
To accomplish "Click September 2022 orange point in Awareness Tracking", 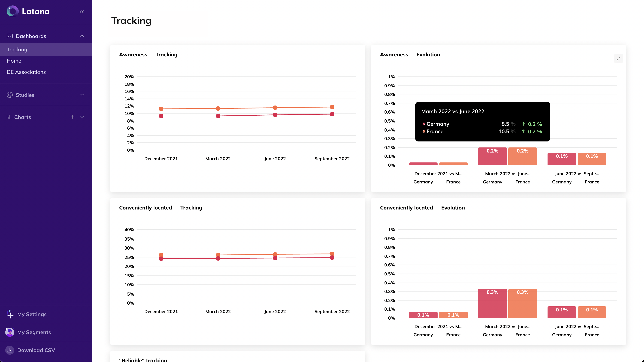I will click(x=332, y=107).
